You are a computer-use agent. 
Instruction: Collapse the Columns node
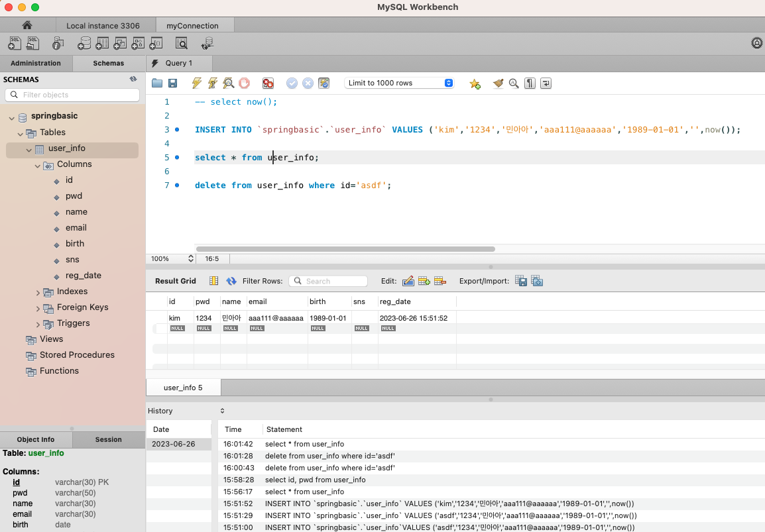[38, 166]
